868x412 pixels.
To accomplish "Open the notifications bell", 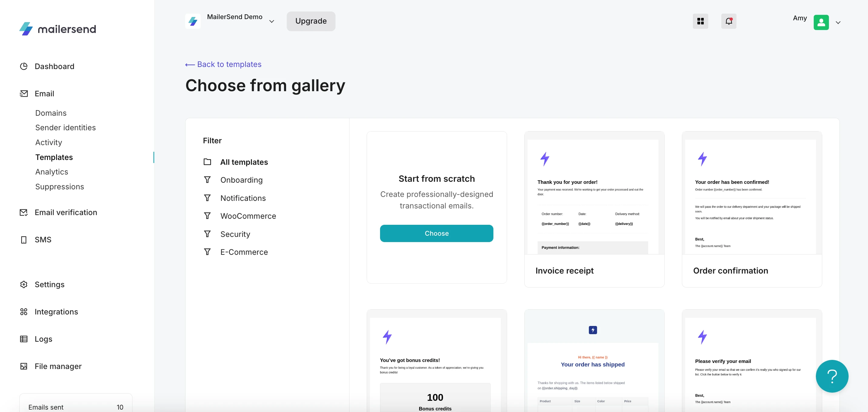I will [729, 21].
